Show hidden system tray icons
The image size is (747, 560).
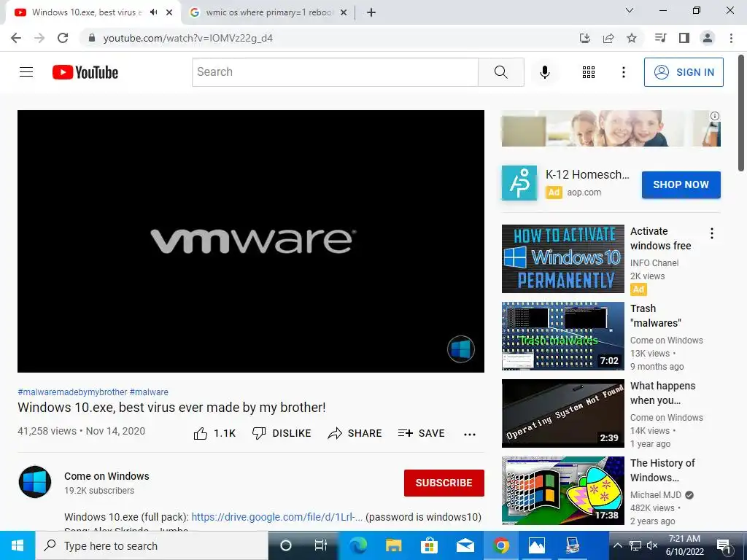coord(617,545)
